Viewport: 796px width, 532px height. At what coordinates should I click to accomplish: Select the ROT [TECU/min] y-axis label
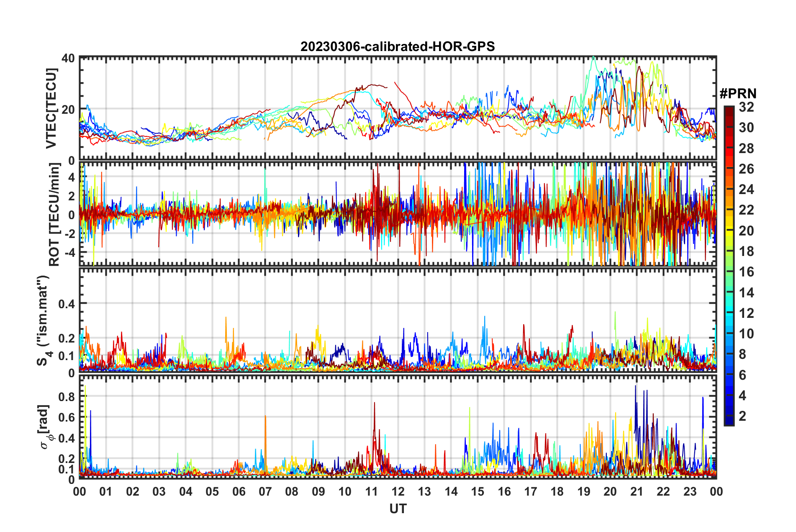point(54,215)
